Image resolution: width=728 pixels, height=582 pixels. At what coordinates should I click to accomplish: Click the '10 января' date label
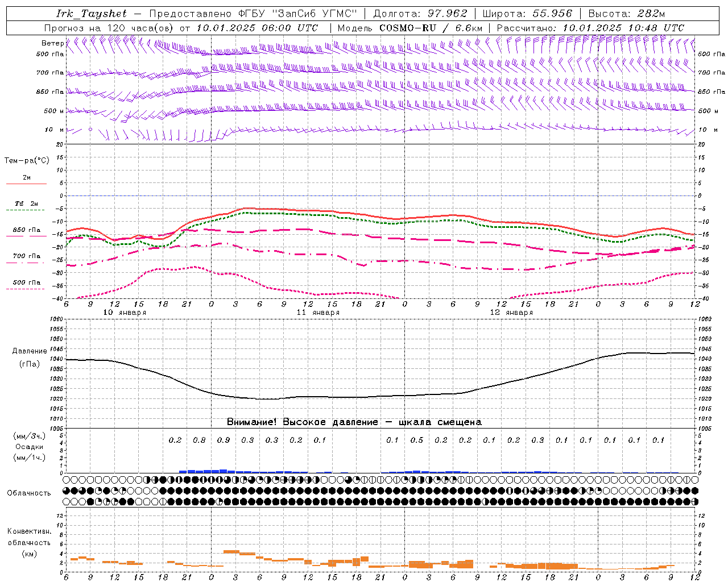[125, 313]
